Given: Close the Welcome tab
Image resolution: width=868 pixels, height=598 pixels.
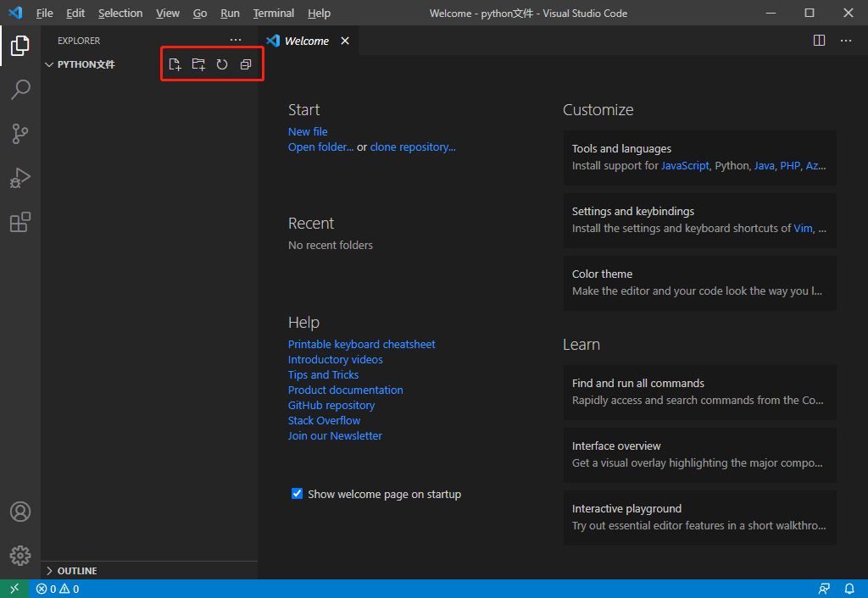Looking at the screenshot, I should [345, 41].
